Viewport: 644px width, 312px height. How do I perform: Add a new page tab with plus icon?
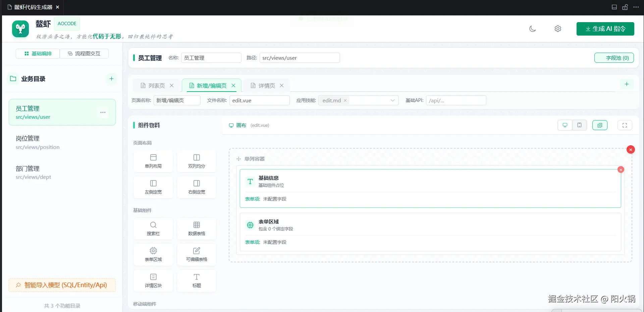[627, 84]
